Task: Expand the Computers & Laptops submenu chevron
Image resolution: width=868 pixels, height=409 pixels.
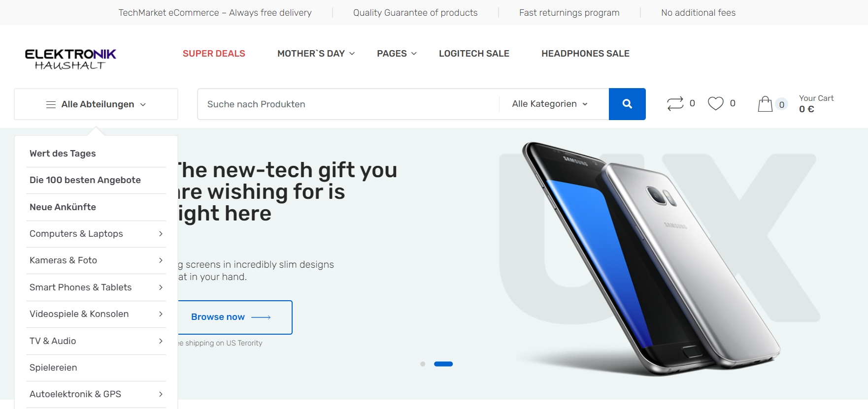Action: pos(161,234)
